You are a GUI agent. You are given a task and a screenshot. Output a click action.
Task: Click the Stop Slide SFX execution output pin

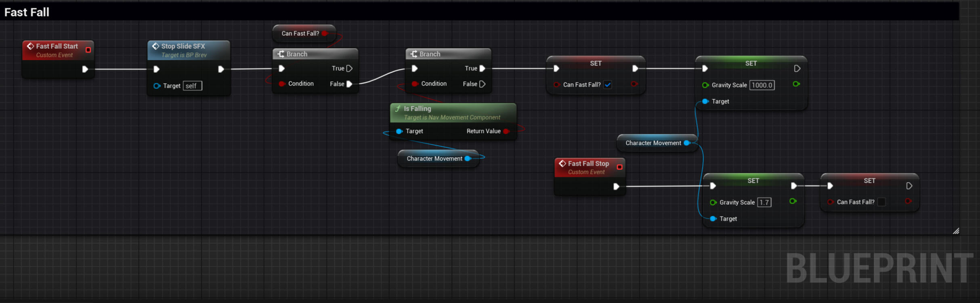point(221,69)
